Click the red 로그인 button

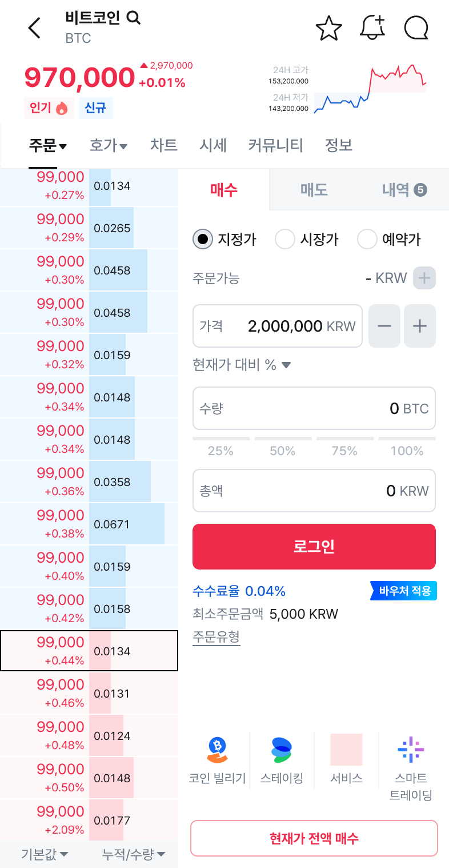314,547
